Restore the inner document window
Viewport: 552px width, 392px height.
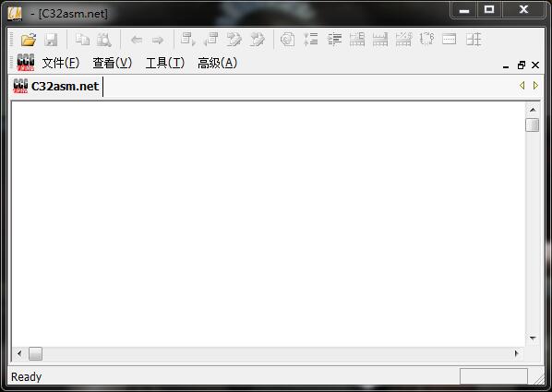(522, 65)
